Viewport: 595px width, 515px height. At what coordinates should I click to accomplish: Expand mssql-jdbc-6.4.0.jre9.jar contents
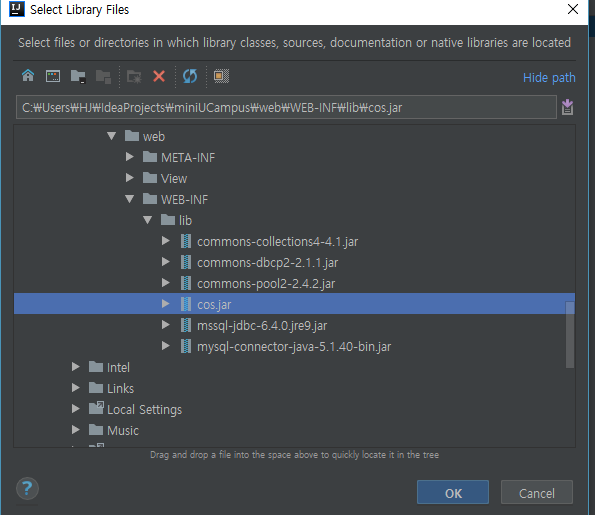[x=165, y=324]
